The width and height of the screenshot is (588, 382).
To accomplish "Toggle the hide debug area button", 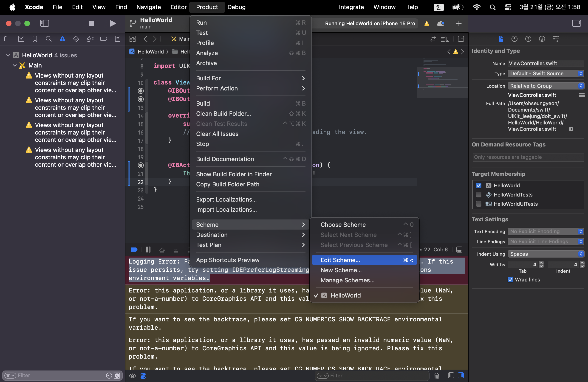I will (459, 249).
